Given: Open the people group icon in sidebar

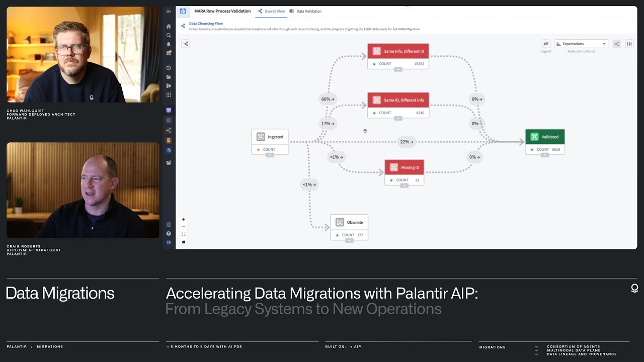Looking at the screenshot, I should point(169,85).
